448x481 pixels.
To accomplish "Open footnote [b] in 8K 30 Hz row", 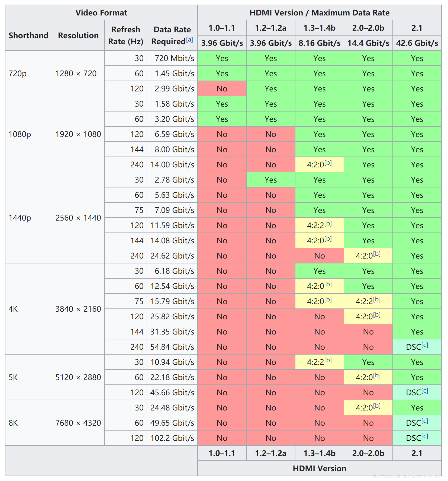I will point(377,406).
